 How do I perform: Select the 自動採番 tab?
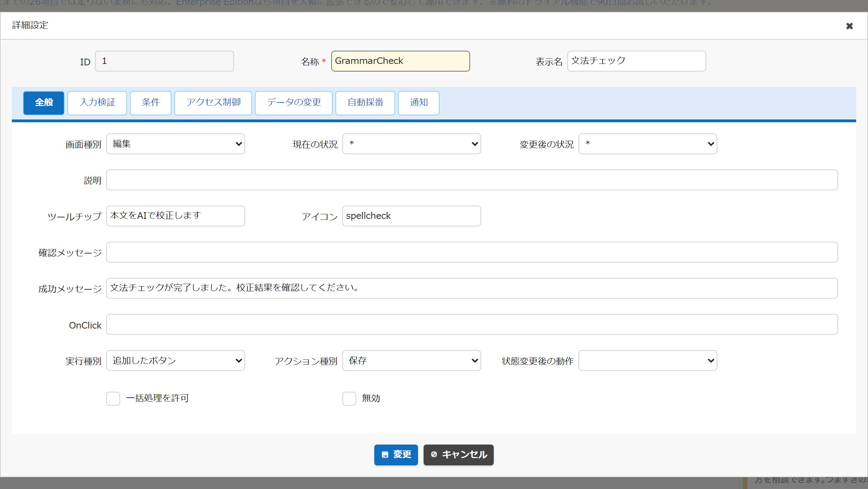pyautogui.click(x=365, y=103)
